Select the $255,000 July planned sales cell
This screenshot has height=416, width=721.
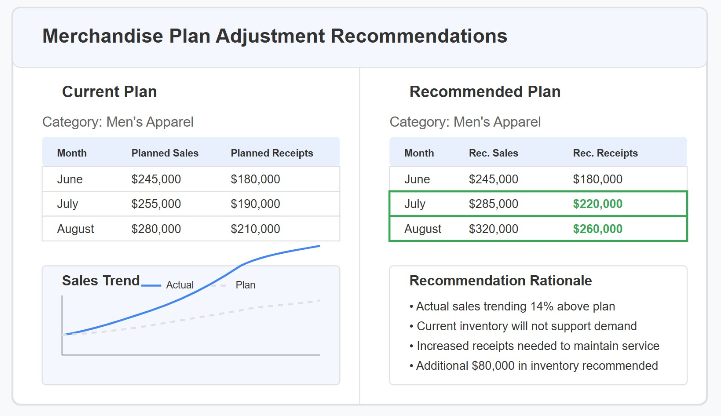tap(156, 204)
